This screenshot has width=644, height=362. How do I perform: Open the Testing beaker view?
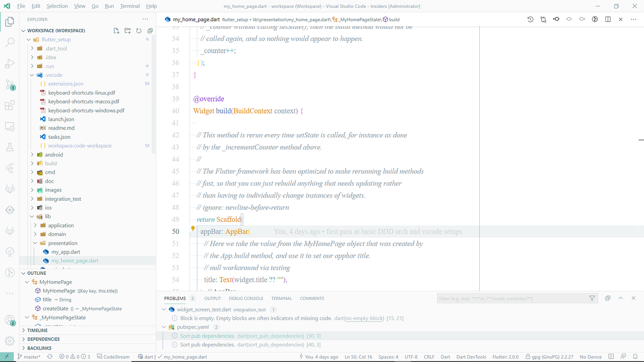click(x=10, y=146)
